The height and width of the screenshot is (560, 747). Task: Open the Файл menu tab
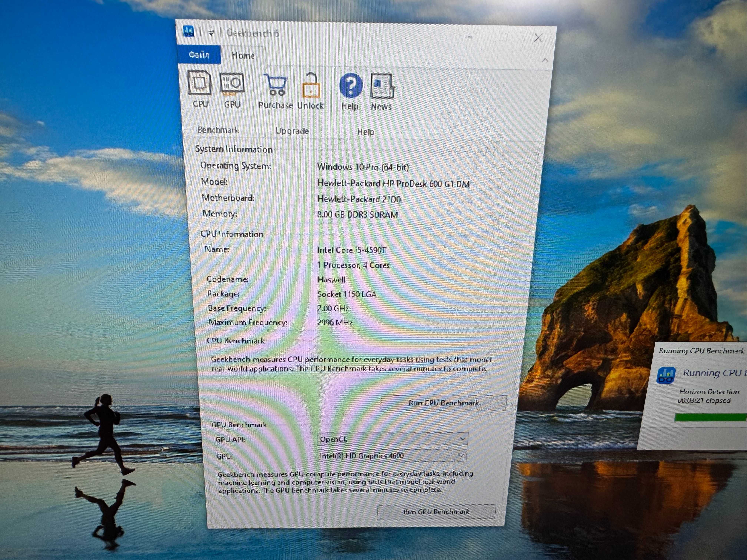tap(199, 55)
